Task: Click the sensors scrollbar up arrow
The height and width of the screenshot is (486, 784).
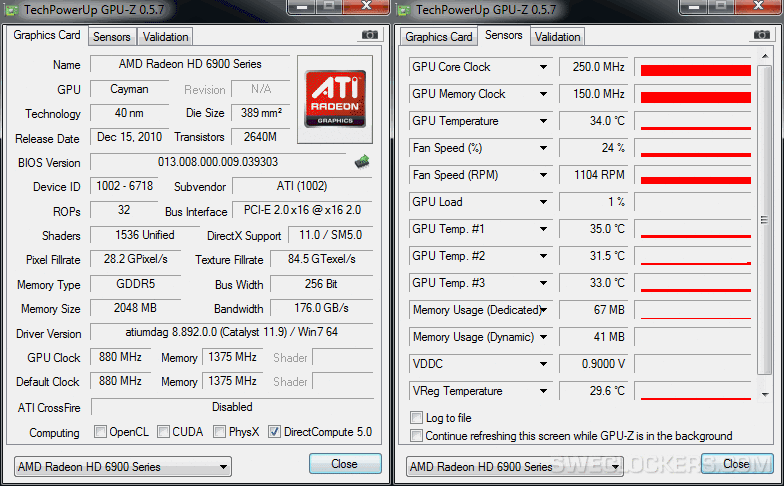Action: [x=764, y=56]
